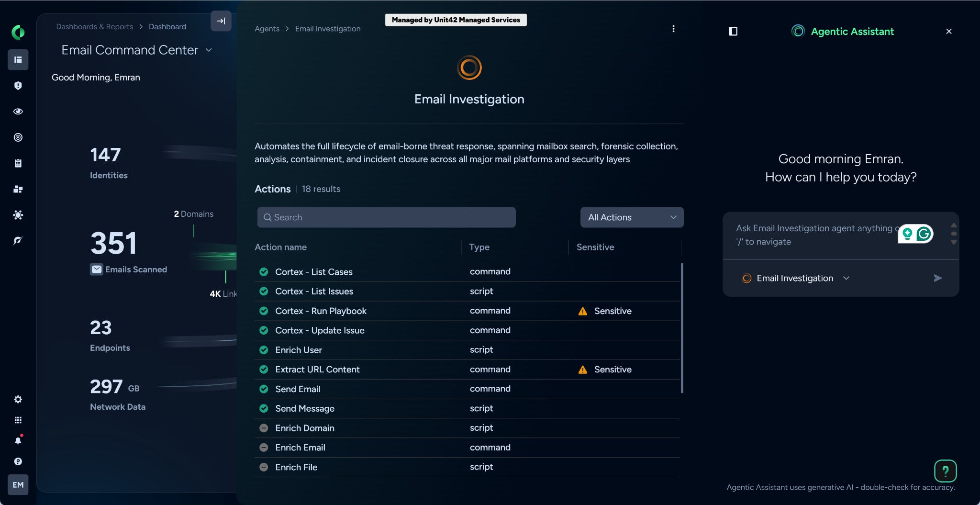Viewport: 980px width, 505px height.
Task: Click Sensitive warning on Extract URL Content
Action: click(x=605, y=370)
